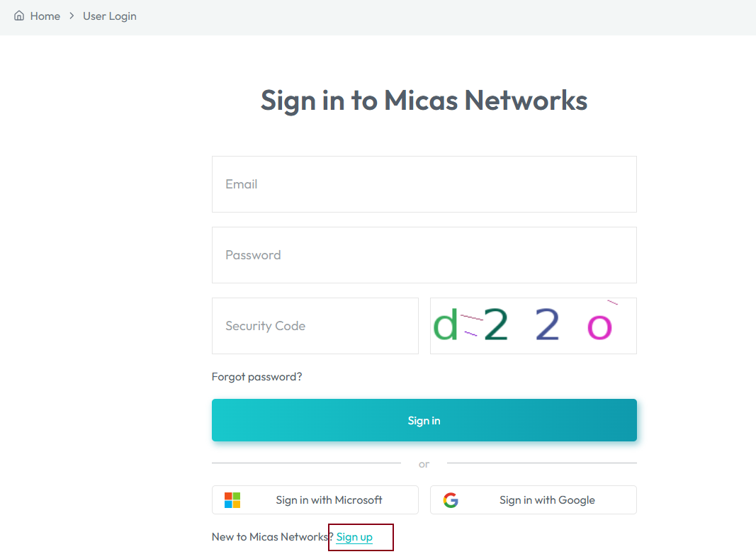Click the 'or' divider text

[424, 464]
